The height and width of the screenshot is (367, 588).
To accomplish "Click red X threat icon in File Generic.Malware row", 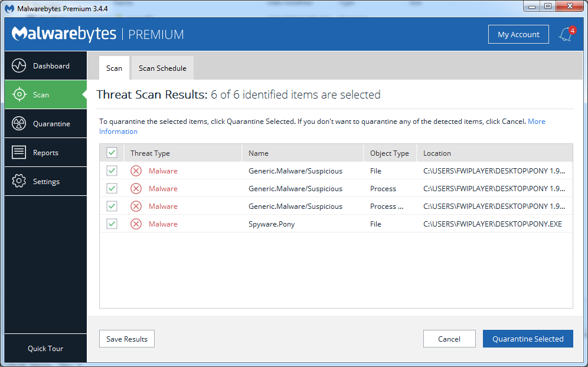I will pyautogui.click(x=136, y=171).
